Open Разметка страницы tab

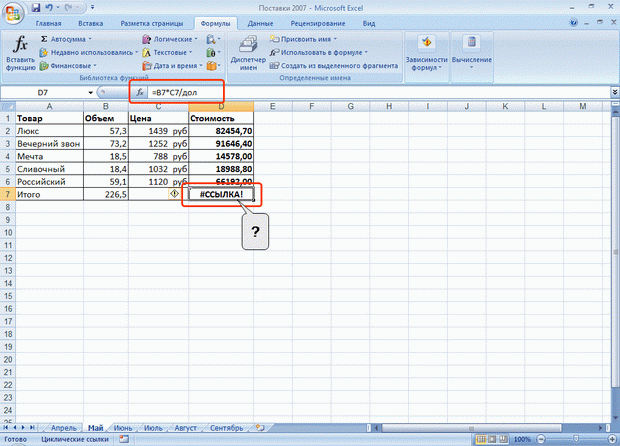pos(152,23)
